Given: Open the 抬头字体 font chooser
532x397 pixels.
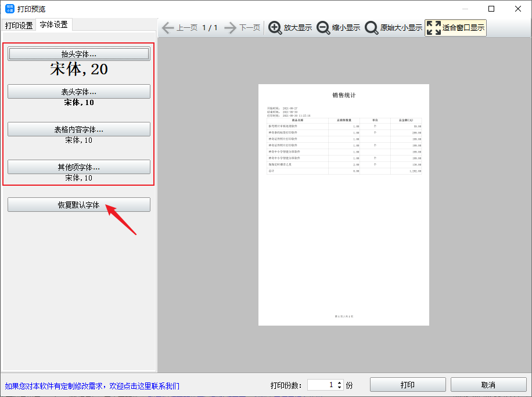Looking at the screenshot, I should click(79, 54).
